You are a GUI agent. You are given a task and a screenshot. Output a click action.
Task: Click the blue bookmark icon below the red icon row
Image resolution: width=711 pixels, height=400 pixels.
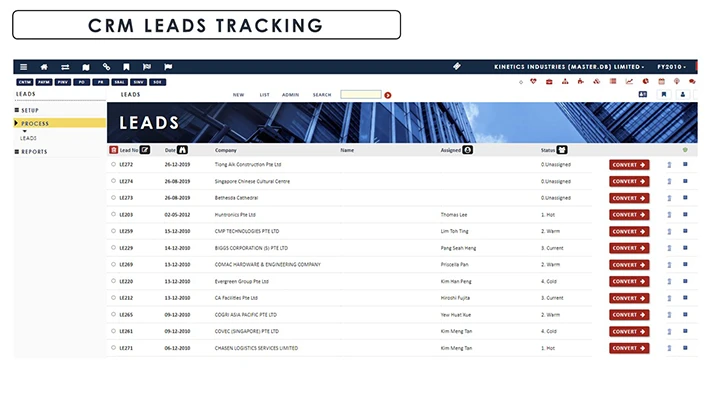664,94
